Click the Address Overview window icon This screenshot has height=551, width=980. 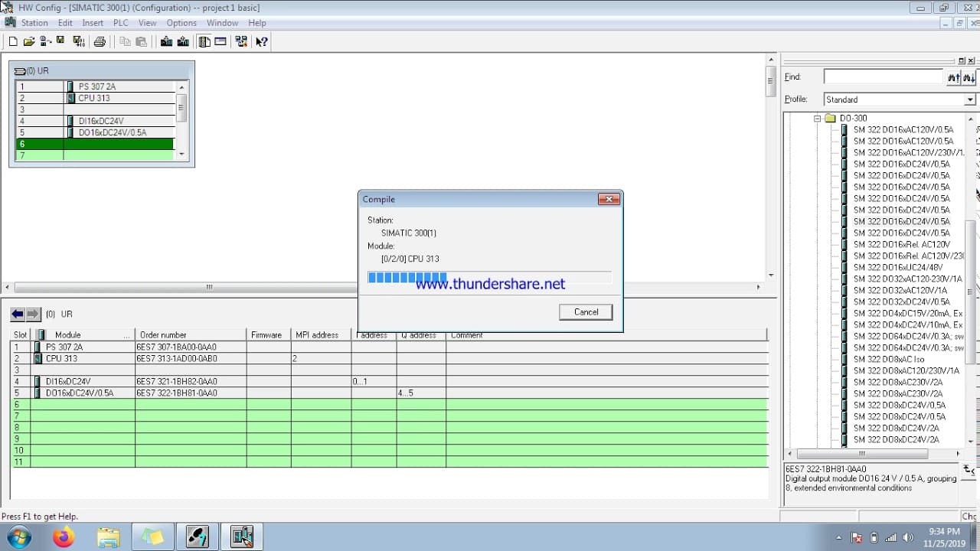[x=220, y=41]
